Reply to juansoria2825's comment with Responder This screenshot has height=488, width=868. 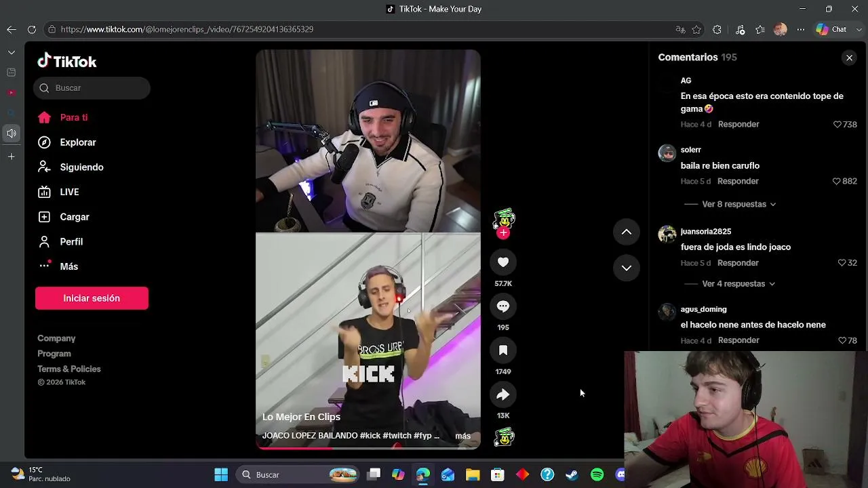tap(738, 263)
